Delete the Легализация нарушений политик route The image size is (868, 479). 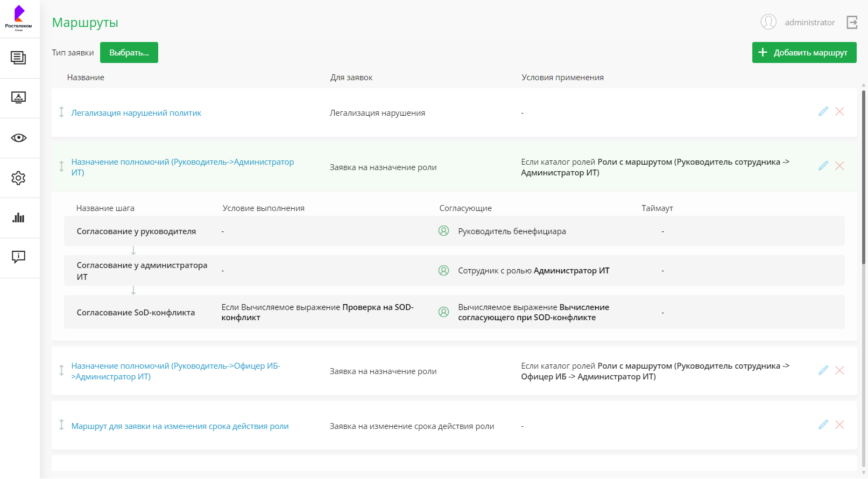(839, 111)
